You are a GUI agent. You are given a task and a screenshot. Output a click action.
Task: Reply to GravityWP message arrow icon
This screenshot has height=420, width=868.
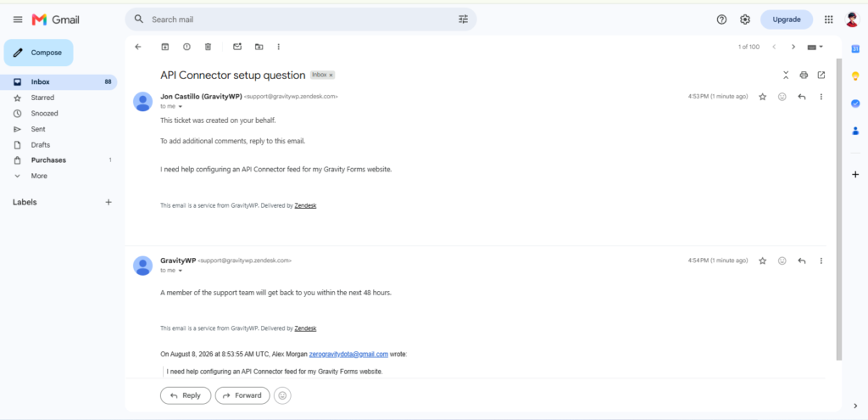pos(802,261)
